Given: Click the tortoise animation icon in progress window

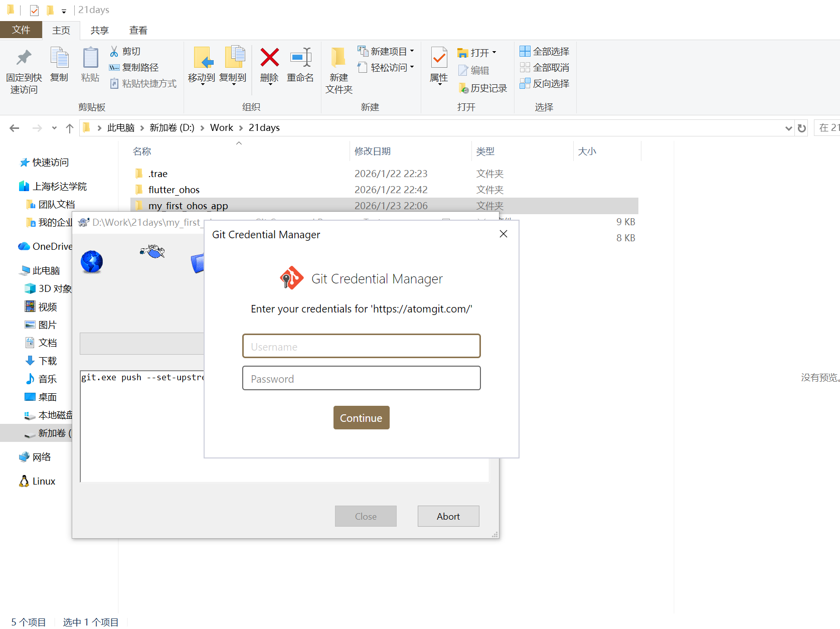Looking at the screenshot, I should click(x=152, y=251).
